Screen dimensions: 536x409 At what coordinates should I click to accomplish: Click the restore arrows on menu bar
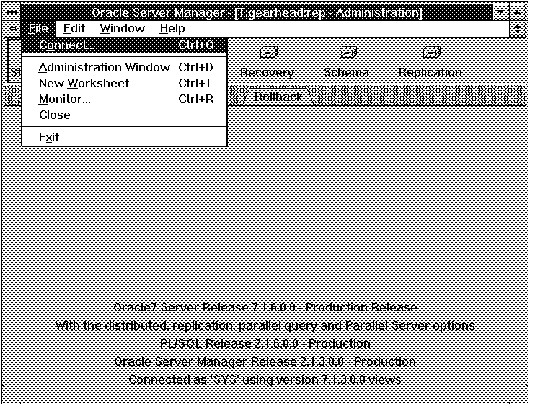(x=518, y=29)
